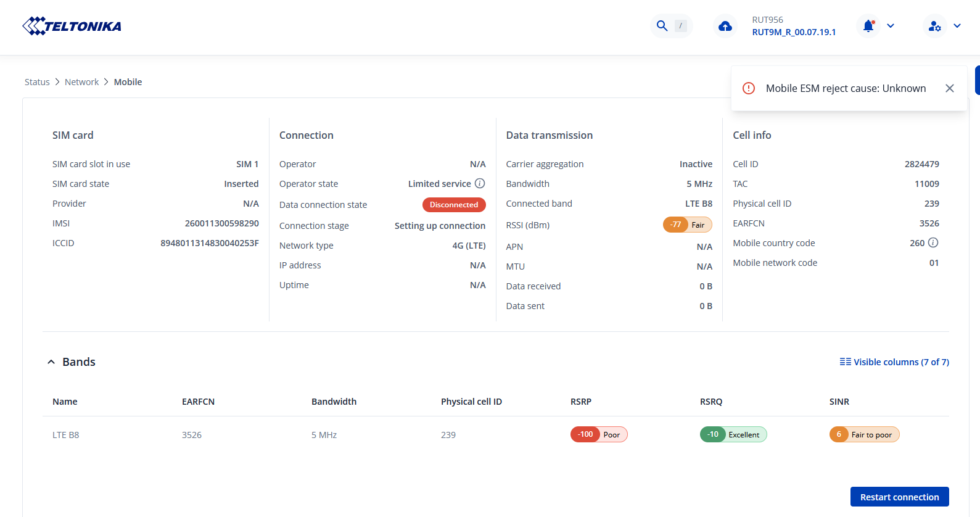The width and height of the screenshot is (980, 517).
Task: Navigate to Network breadcrumb
Action: pos(81,82)
